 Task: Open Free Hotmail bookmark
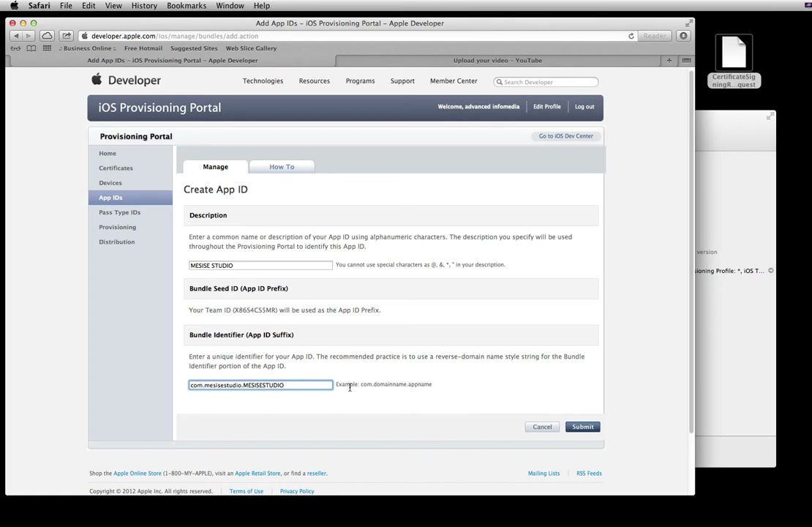point(143,48)
